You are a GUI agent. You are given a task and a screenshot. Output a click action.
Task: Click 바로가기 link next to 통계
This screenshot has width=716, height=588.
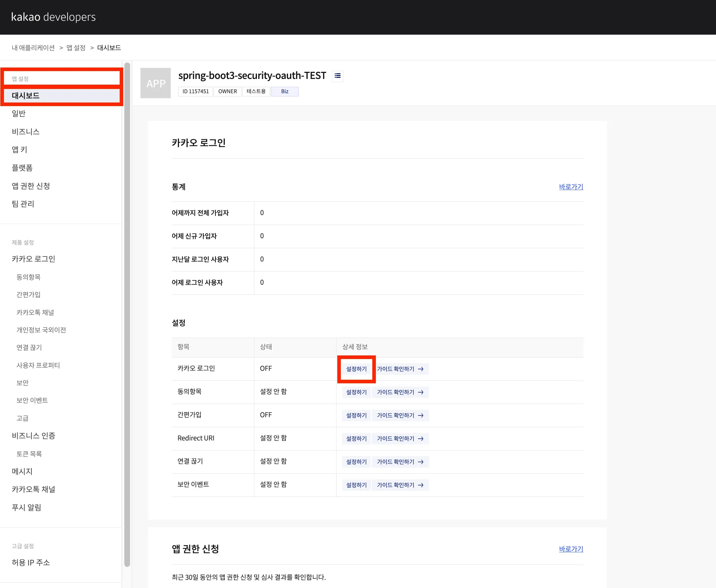571,187
